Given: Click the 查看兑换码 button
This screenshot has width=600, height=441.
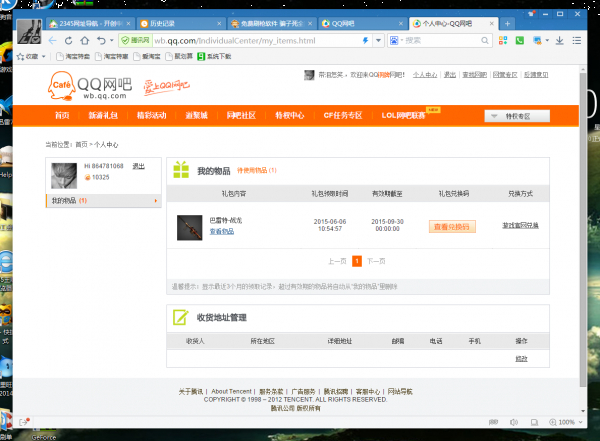Looking at the screenshot, I should click(x=452, y=227).
